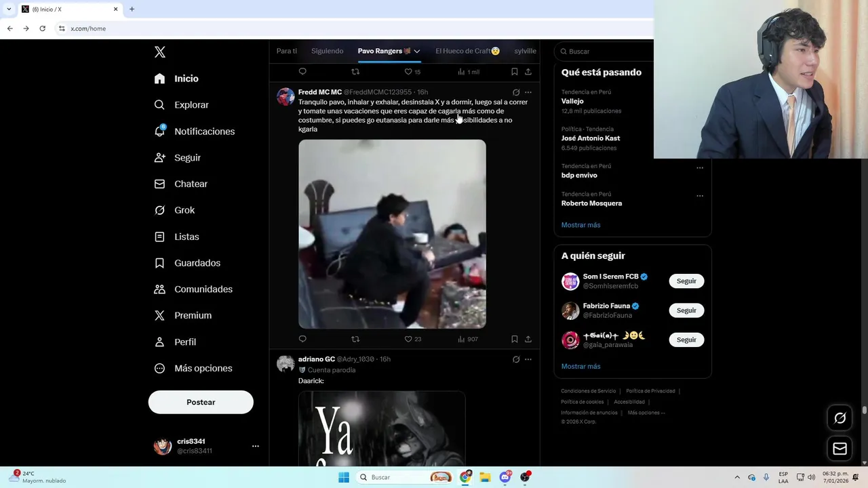Open Política de Privacidad link
868x488 pixels.
click(x=650, y=391)
